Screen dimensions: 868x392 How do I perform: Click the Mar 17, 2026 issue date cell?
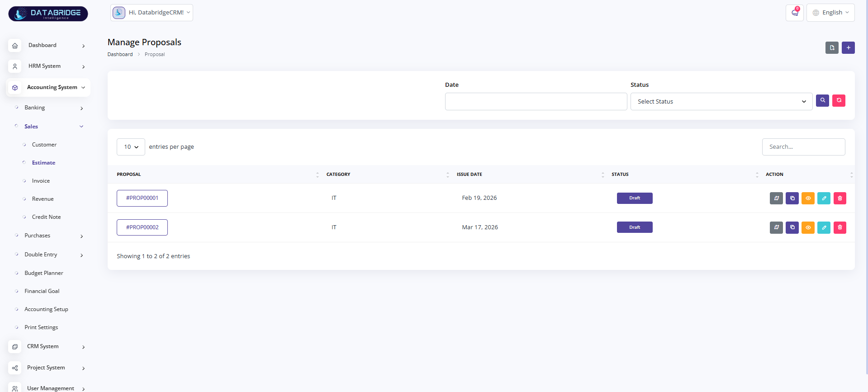(480, 227)
